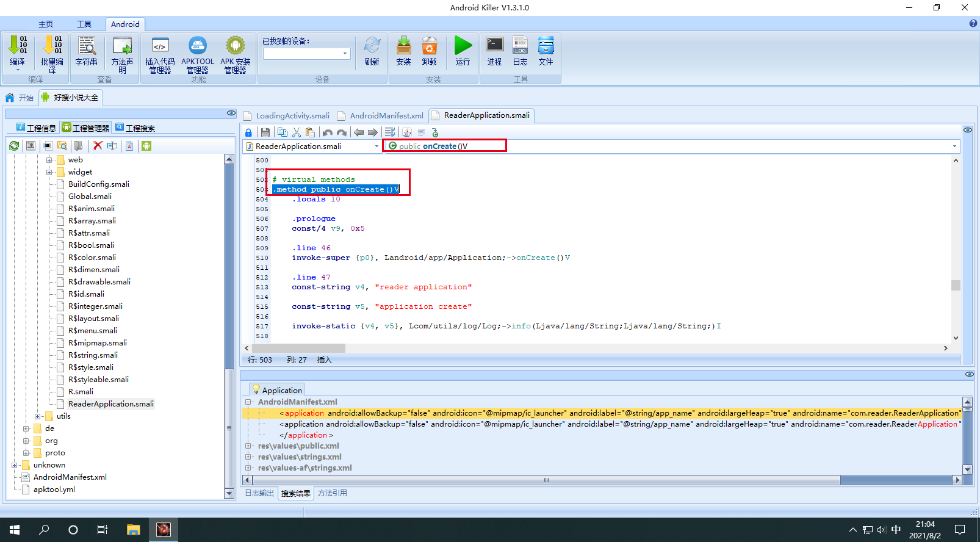Open File Explorer from the taskbar
Screen dimensions: 980x542
click(x=134, y=530)
